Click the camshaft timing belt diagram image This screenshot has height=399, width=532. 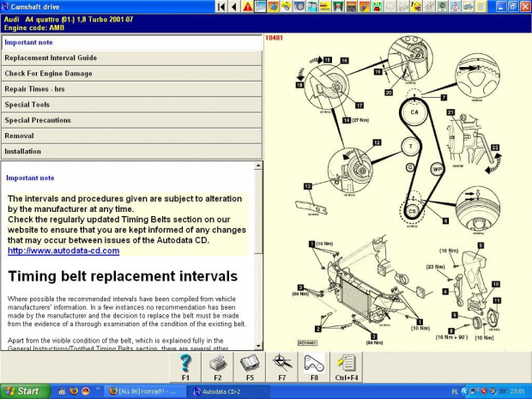(397, 192)
